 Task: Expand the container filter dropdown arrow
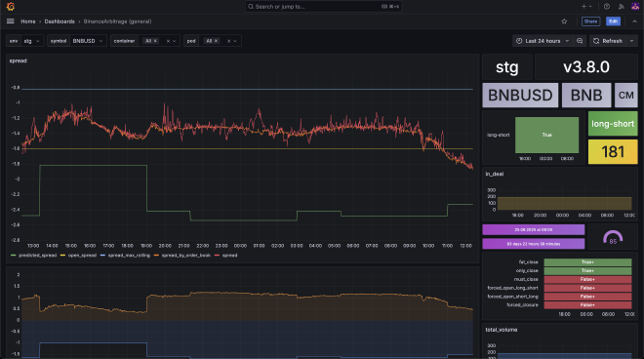pos(174,41)
